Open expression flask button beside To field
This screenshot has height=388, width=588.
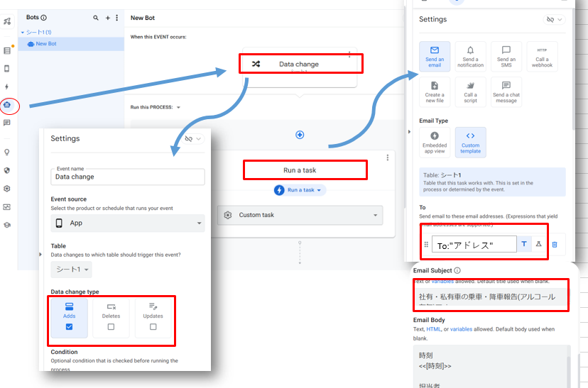[538, 244]
